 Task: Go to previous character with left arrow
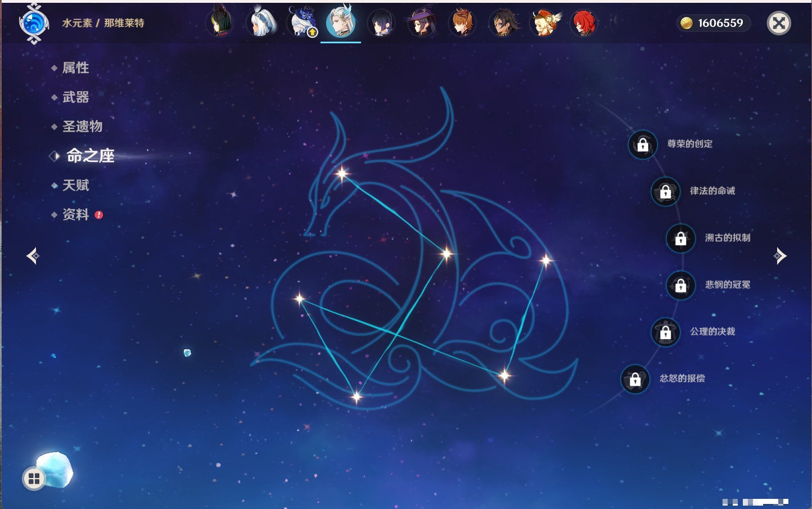click(33, 256)
